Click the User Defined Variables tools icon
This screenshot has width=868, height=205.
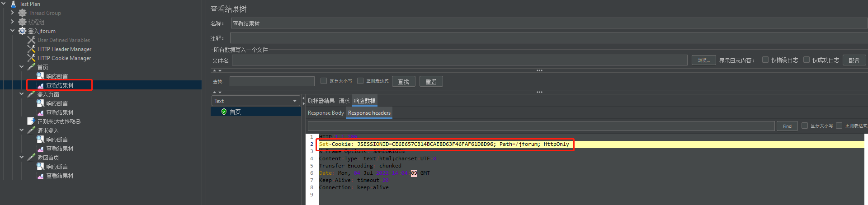[x=31, y=40]
